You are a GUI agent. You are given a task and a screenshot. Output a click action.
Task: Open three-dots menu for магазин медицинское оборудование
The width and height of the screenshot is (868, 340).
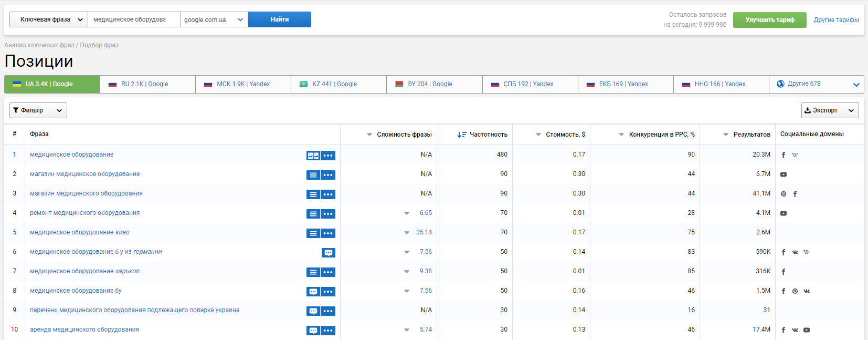(328, 175)
